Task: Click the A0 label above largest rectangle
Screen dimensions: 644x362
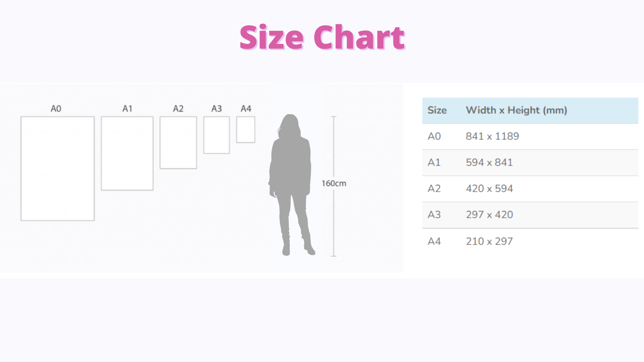Action: pos(56,109)
